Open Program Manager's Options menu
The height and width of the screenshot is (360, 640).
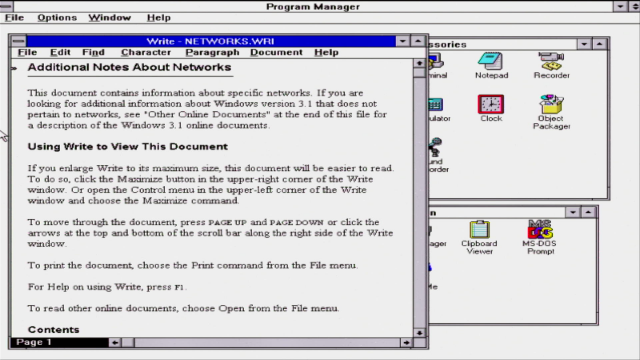coord(57,18)
